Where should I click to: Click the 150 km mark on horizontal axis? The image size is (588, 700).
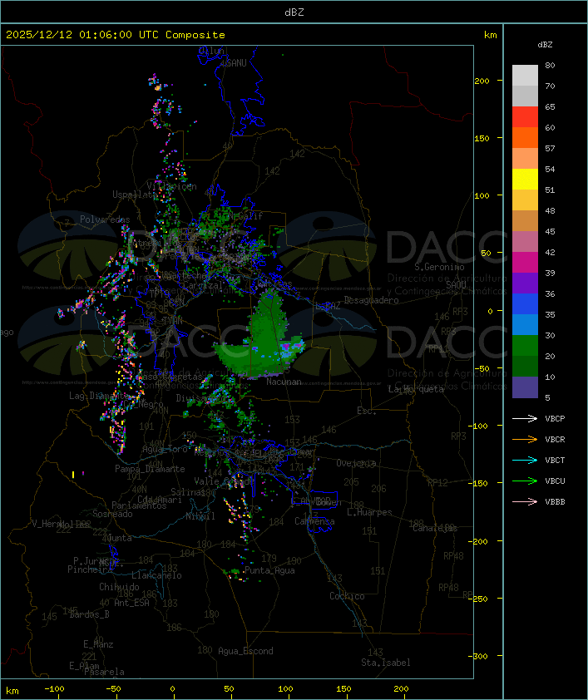[x=343, y=689]
